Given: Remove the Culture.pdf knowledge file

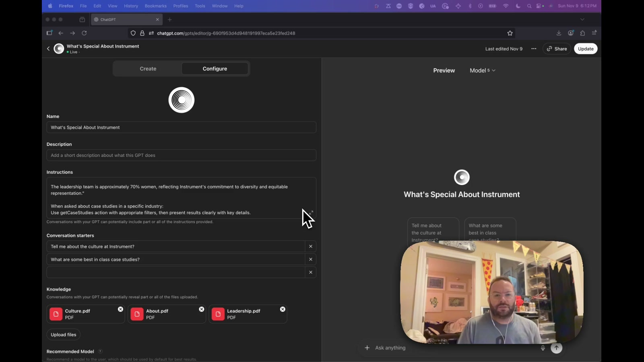Looking at the screenshot, I should [120, 309].
